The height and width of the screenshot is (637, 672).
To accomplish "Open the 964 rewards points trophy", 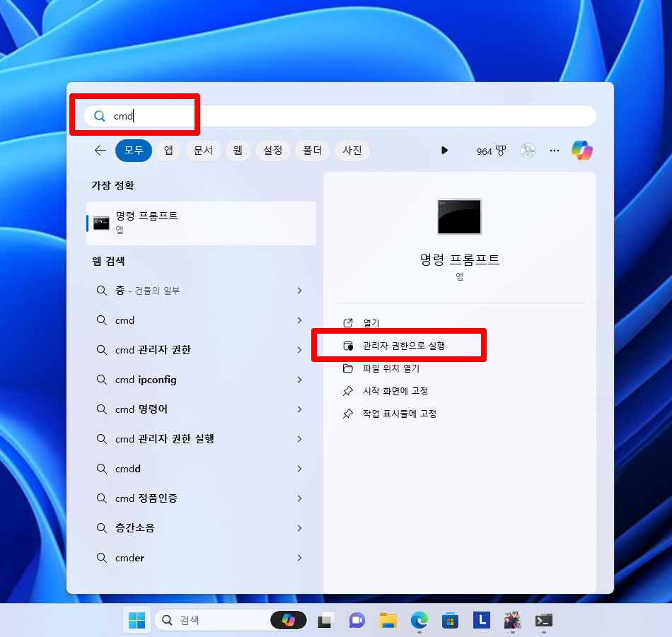I will click(x=491, y=151).
